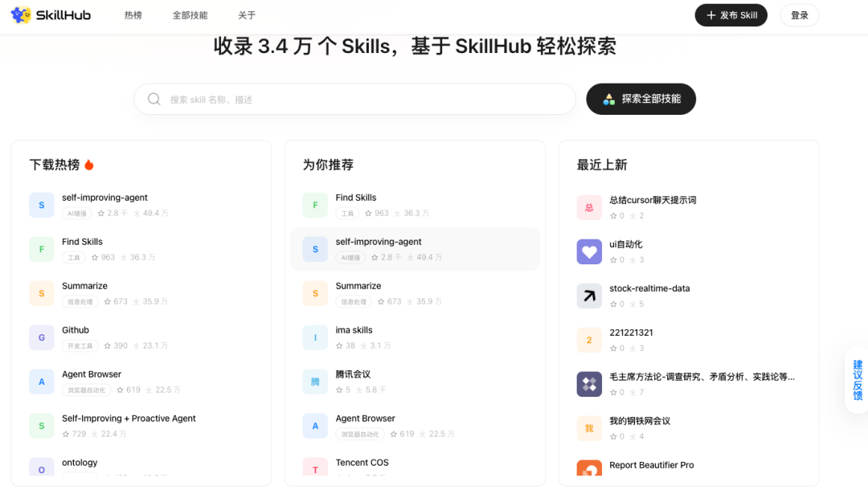Click the 信息处理 tag of Summarize in 为你推荐
868x494 pixels.
354,302
